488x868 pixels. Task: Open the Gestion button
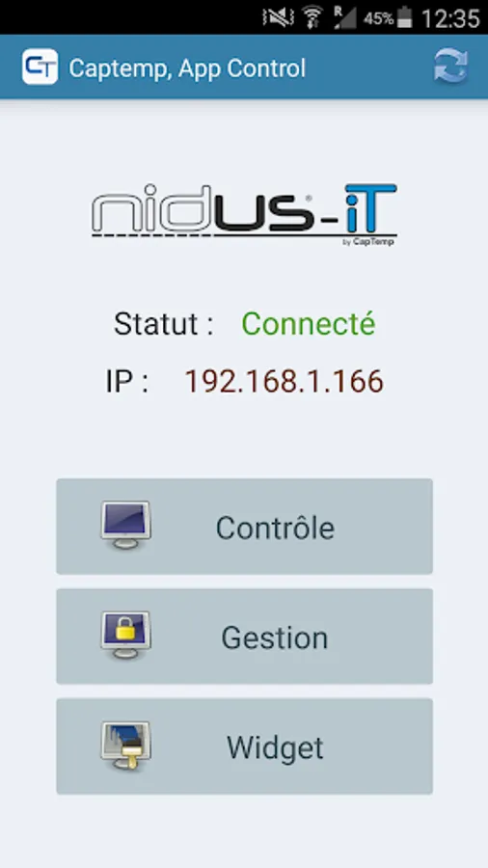(x=244, y=637)
